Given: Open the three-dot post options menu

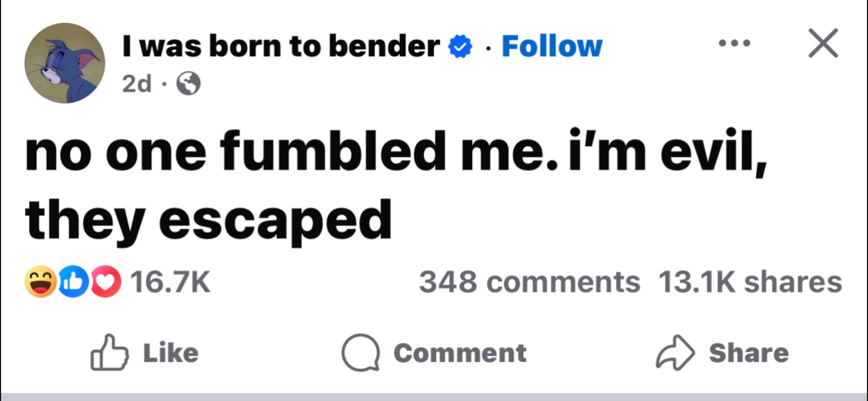Looking at the screenshot, I should (x=735, y=43).
